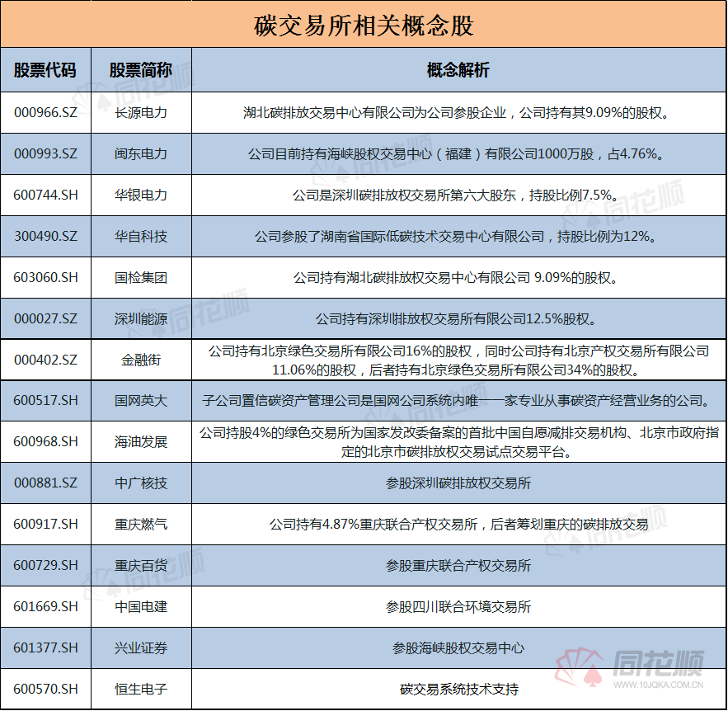Click stock code 600729.SH
This screenshot has width=728, height=711.
click(45, 566)
